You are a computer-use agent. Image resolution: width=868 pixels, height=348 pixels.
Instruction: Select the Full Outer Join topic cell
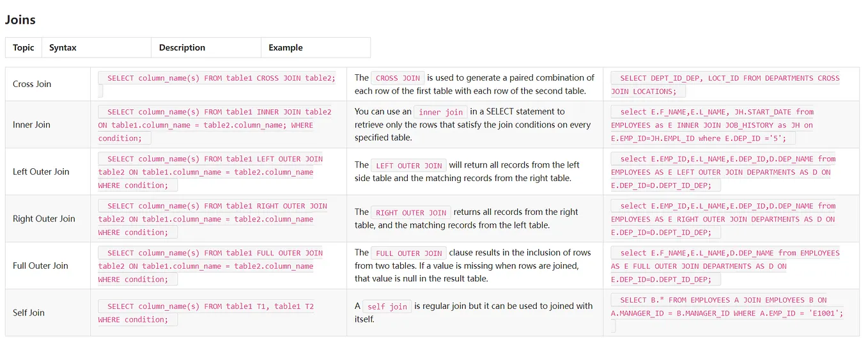pyautogui.click(x=48, y=265)
